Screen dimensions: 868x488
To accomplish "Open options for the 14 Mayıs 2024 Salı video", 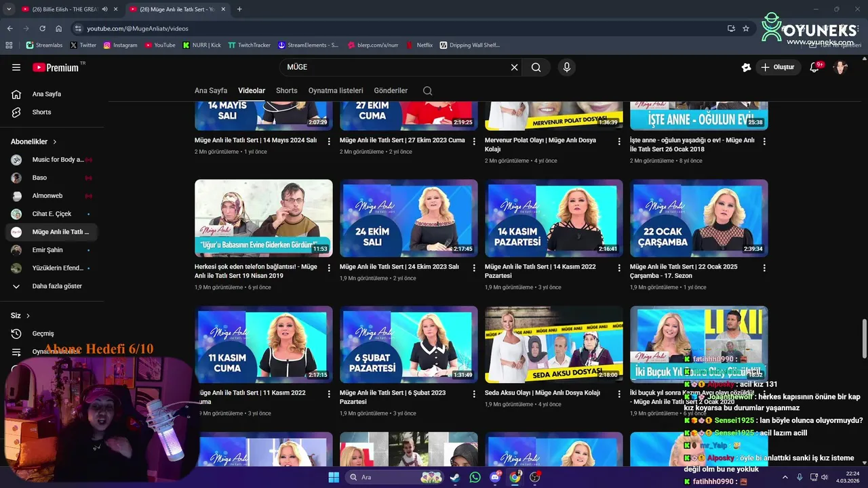I will click(x=329, y=142).
